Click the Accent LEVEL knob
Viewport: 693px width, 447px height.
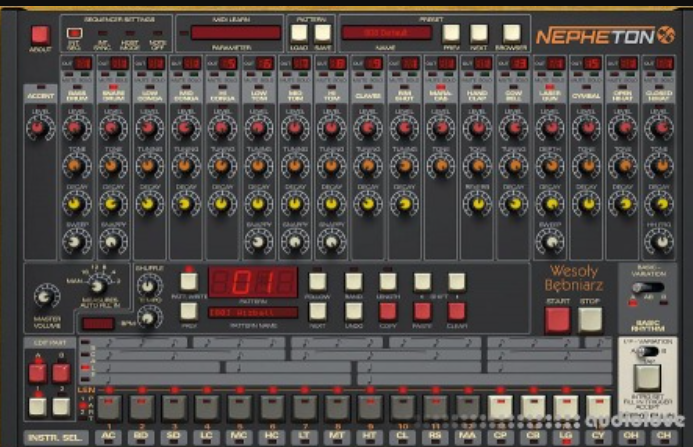[40, 128]
